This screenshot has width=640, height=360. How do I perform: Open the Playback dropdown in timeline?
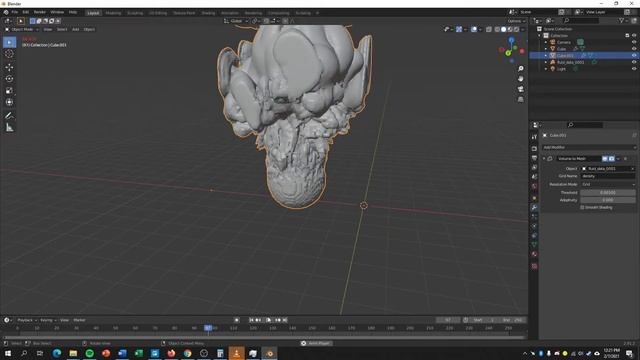point(27,320)
